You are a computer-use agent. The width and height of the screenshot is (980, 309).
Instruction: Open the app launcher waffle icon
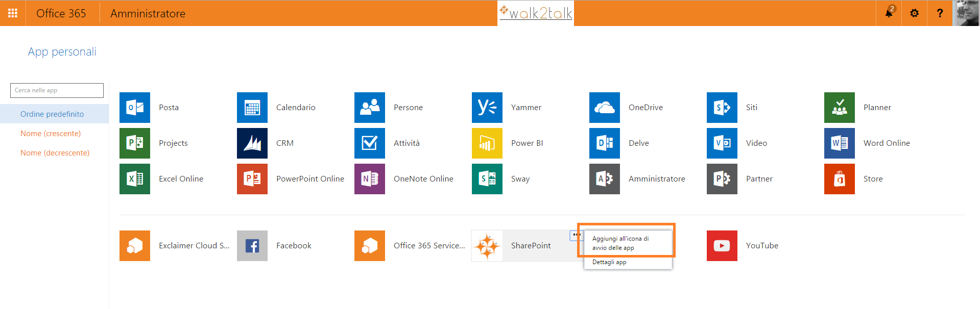[x=13, y=13]
